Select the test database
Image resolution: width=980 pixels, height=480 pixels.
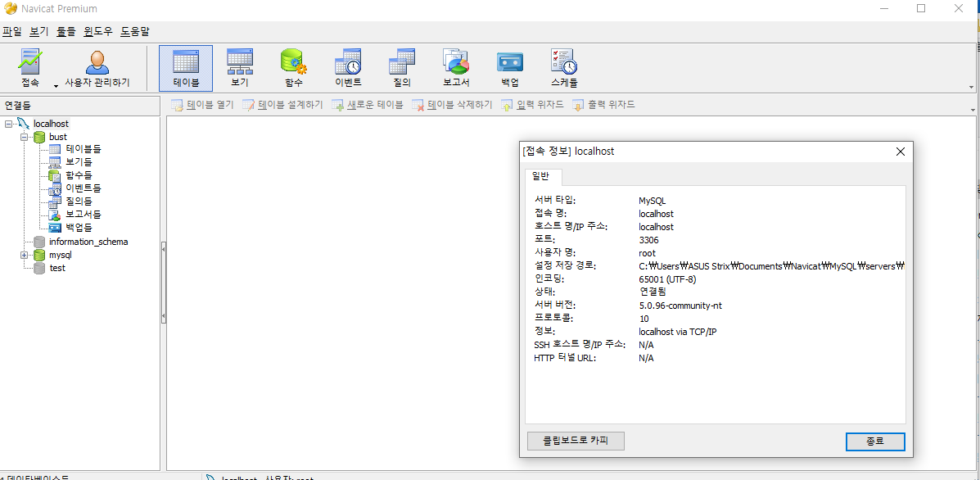57,268
